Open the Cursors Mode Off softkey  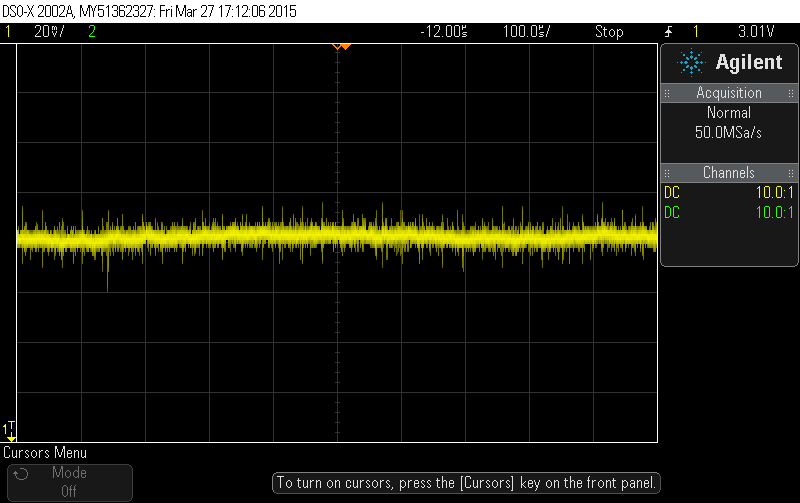(70, 482)
